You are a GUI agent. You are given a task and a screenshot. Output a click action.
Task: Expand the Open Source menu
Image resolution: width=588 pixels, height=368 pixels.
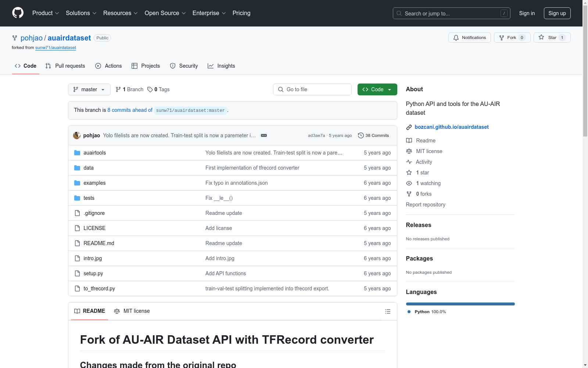point(165,13)
